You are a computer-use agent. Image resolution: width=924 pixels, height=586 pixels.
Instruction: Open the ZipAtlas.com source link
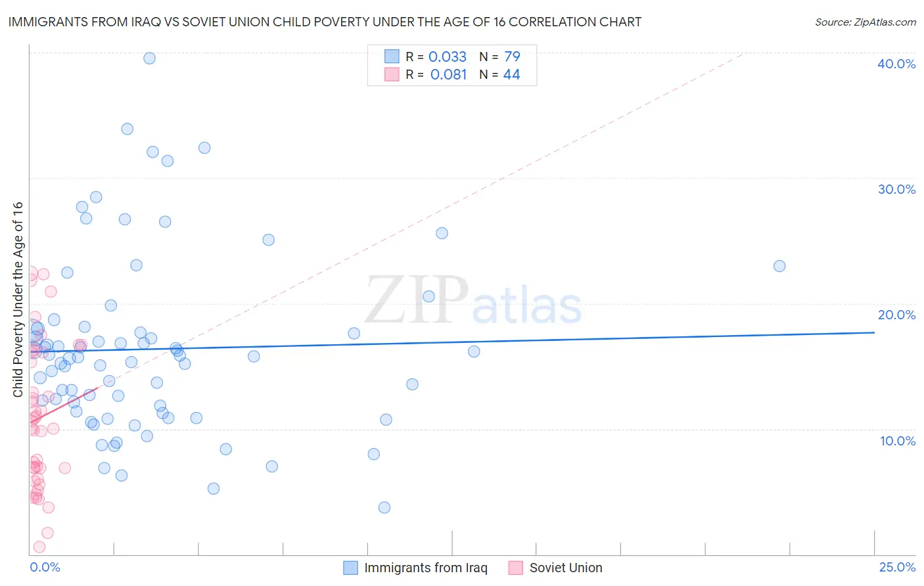866,22
